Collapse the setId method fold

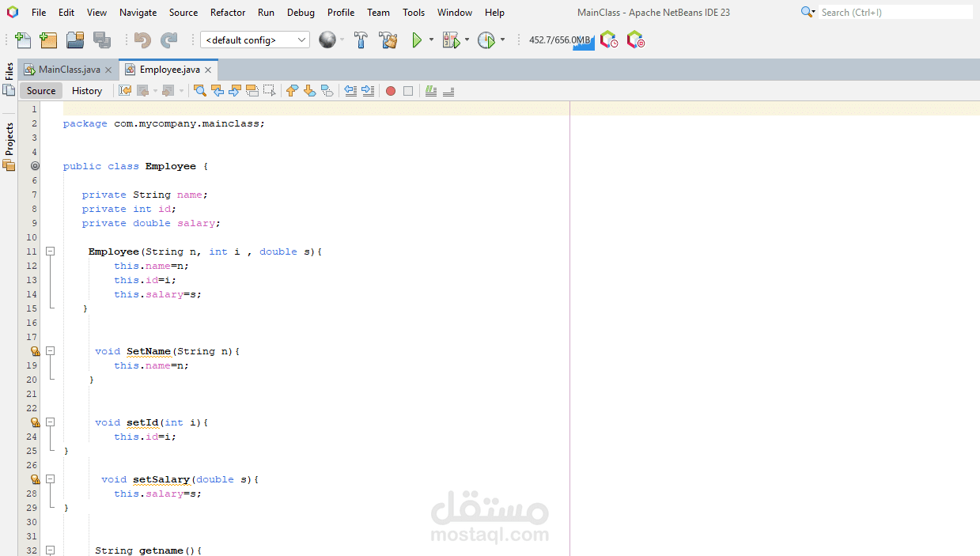[50, 422]
